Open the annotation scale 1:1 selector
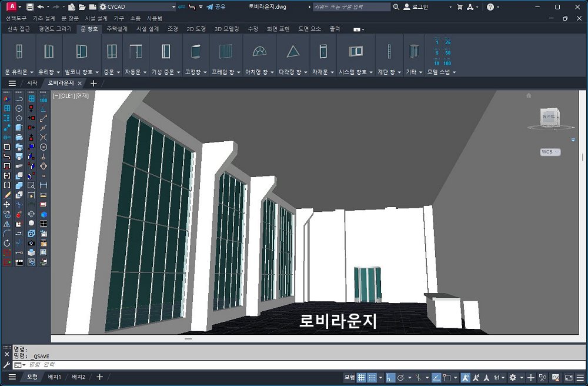 tap(499, 377)
